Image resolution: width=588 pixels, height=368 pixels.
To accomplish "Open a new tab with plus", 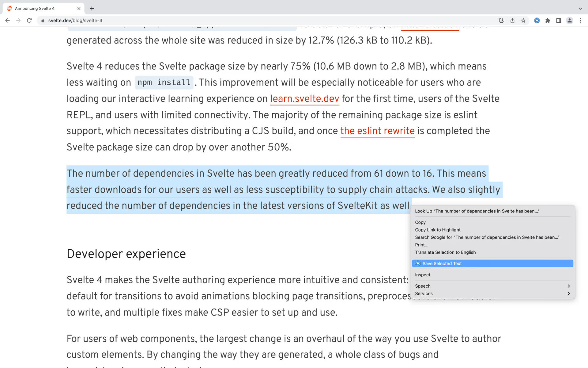I will [92, 9].
